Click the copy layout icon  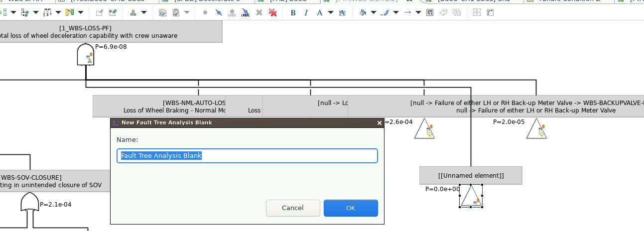pos(162,12)
